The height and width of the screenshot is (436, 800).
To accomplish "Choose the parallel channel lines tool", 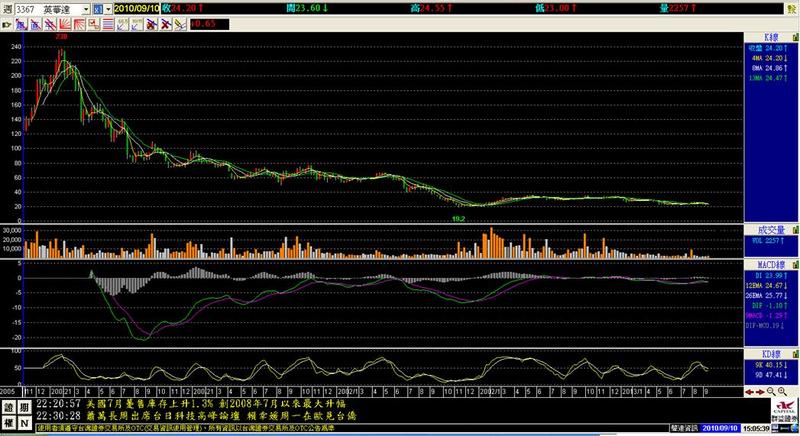I will click(50, 24).
